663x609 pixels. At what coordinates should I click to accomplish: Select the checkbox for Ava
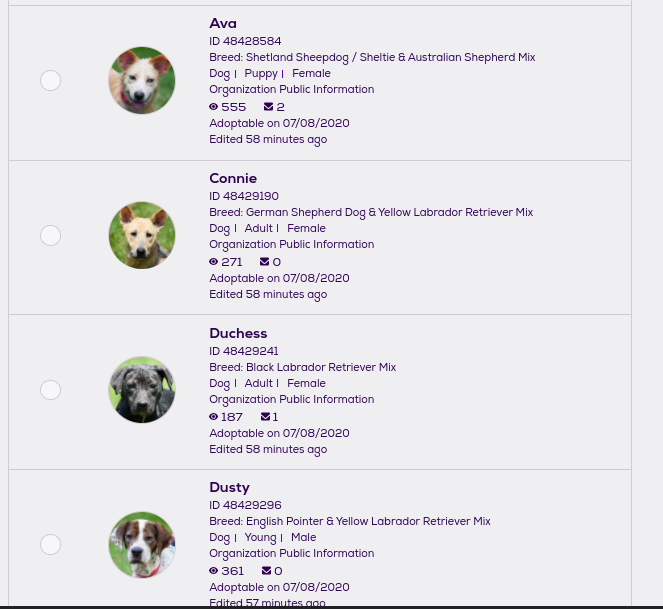click(51, 80)
